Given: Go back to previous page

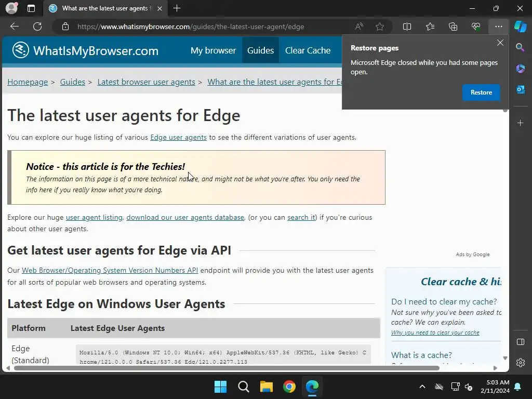Looking at the screenshot, I should click(15, 26).
